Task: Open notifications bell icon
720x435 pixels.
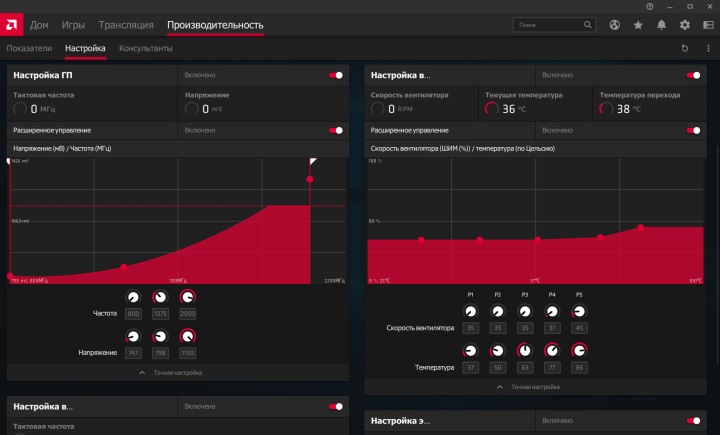Action: pos(661,25)
